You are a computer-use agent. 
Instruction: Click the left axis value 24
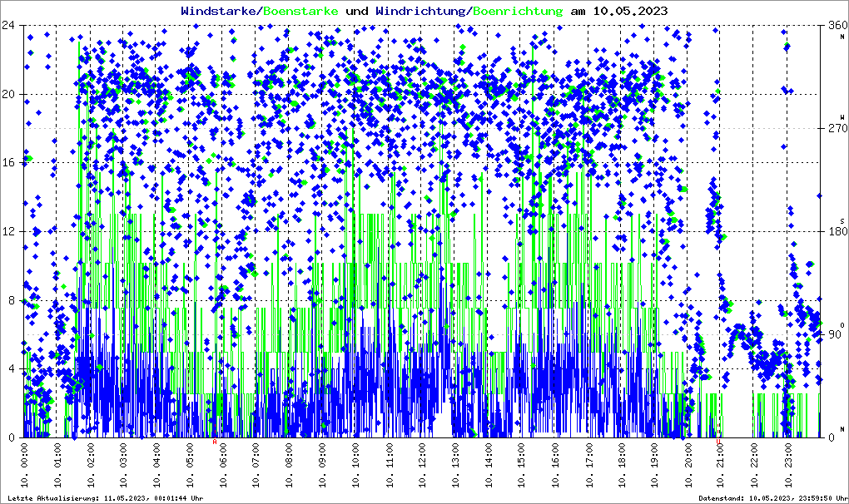click(x=8, y=26)
